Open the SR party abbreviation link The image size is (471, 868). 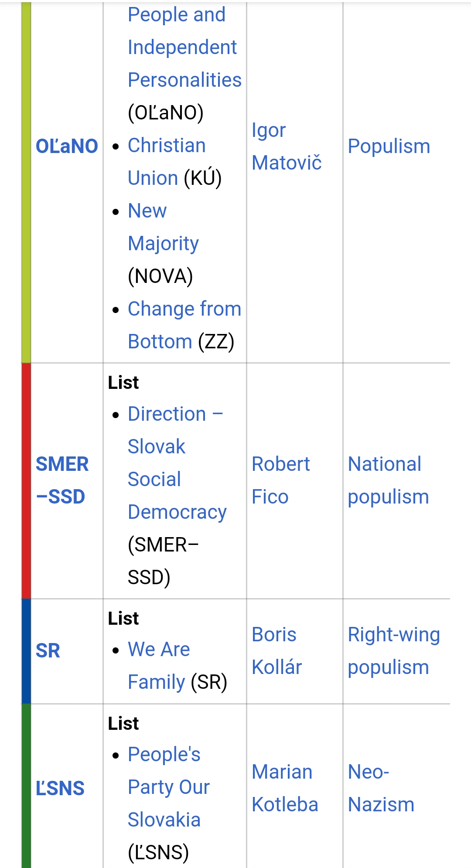[48, 651]
